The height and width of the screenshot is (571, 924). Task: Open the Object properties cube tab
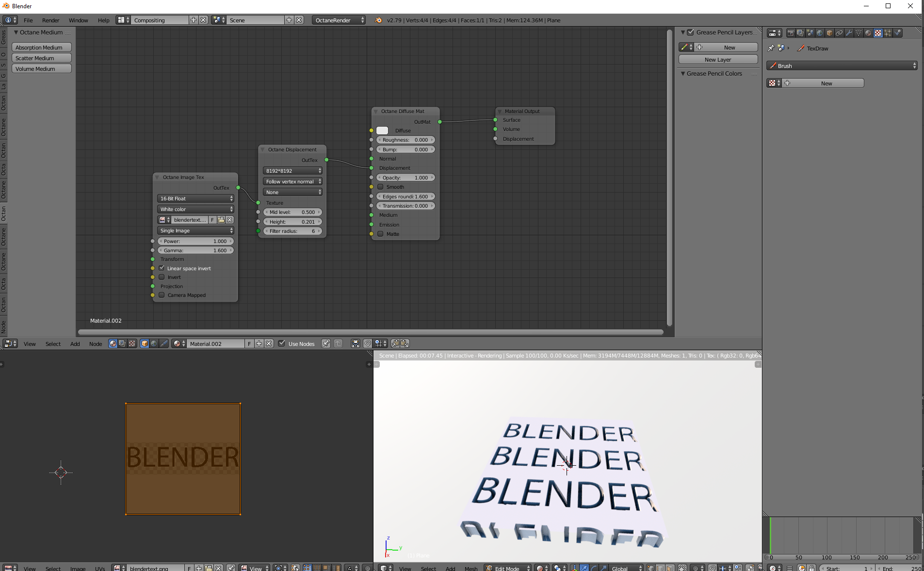point(829,33)
